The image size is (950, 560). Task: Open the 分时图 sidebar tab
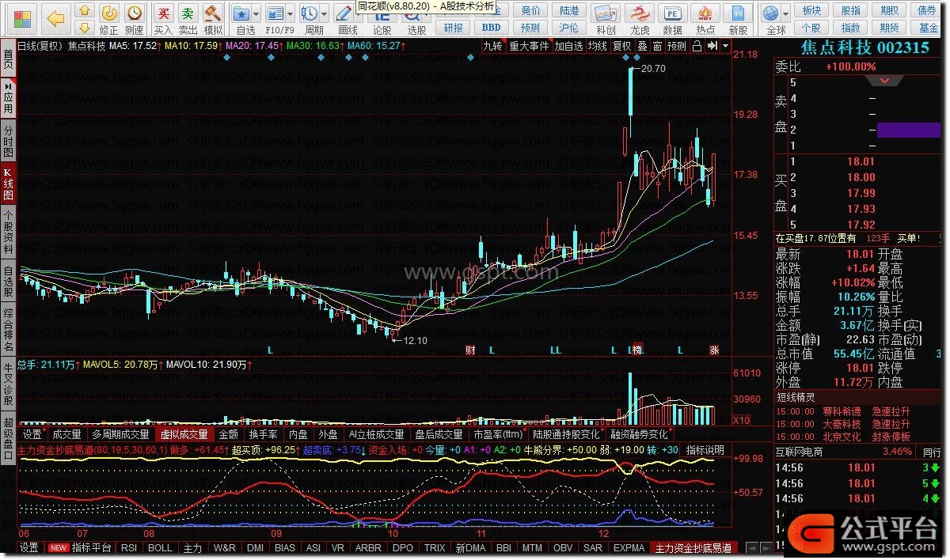pos(8,142)
